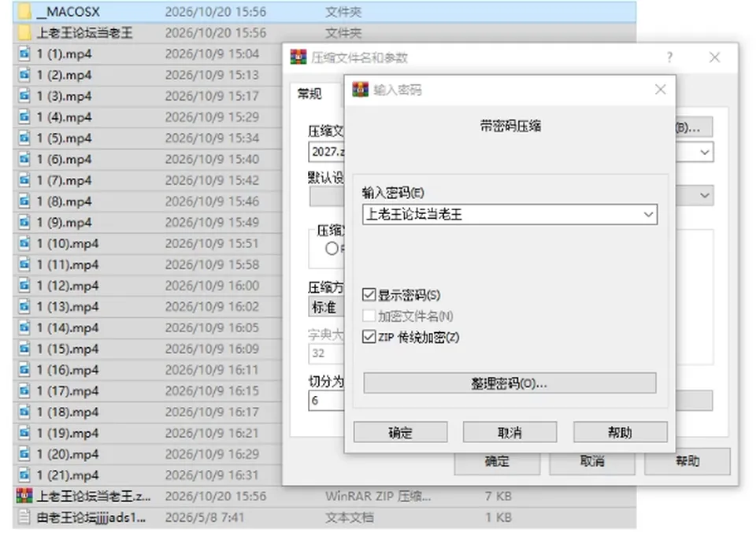This screenshot has height=547, width=756.
Task: Click the WinRAR icon in 输入密码 title bar
Action: point(360,90)
